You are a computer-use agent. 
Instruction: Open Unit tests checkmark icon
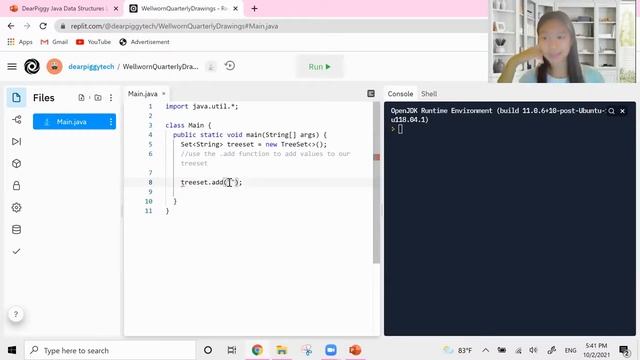click(x=16, y=251)
